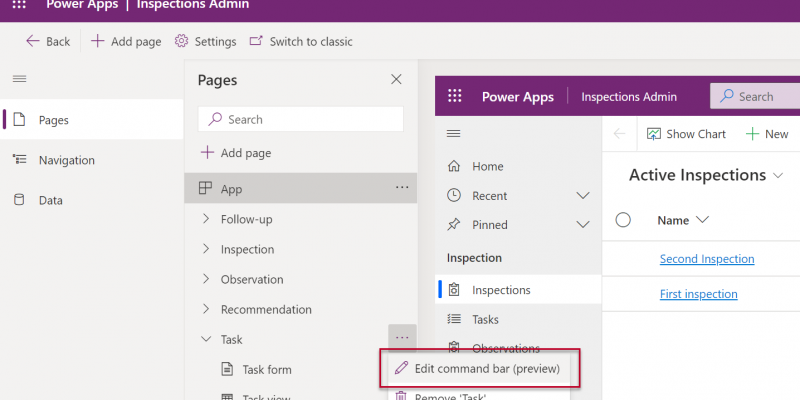The image size is (800, 400).
Task: Click Observation label in Pages tree
Action: click(252, 280)
